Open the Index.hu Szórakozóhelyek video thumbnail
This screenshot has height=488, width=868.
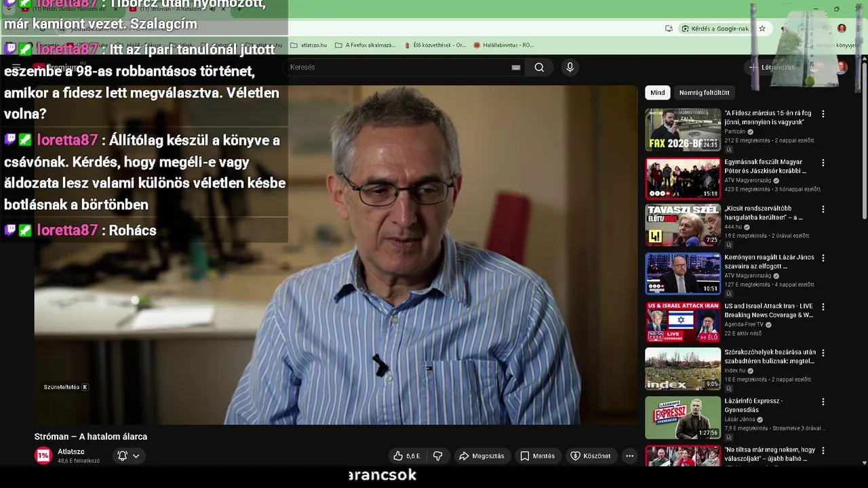click(683, 369)
